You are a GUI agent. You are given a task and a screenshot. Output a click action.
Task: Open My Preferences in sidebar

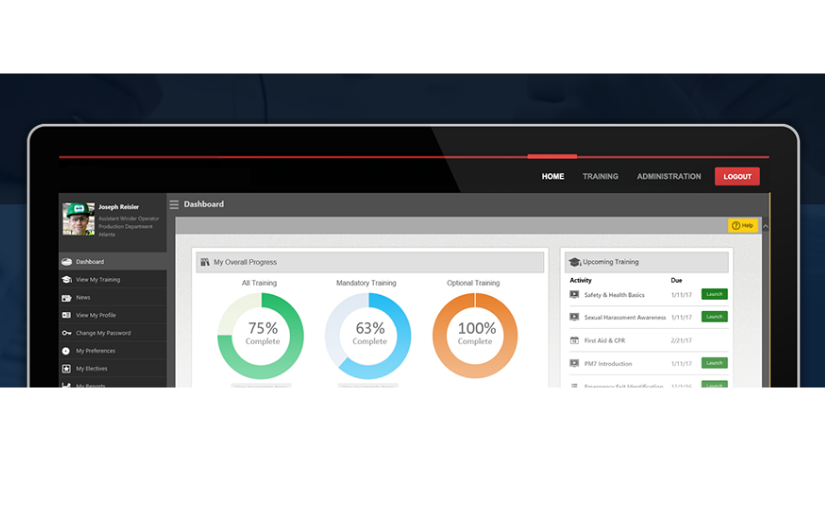(x=113, y=351)
